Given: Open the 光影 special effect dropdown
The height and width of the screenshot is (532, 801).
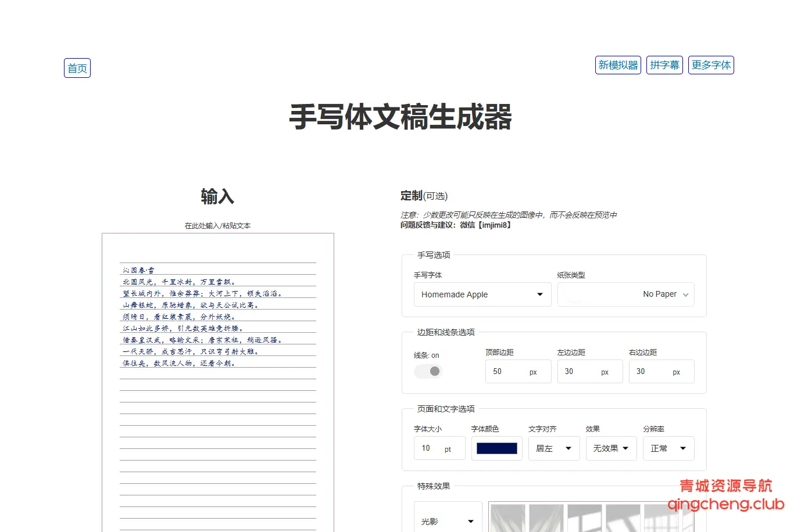Looking at the screenshot, I should click(448, 522).
